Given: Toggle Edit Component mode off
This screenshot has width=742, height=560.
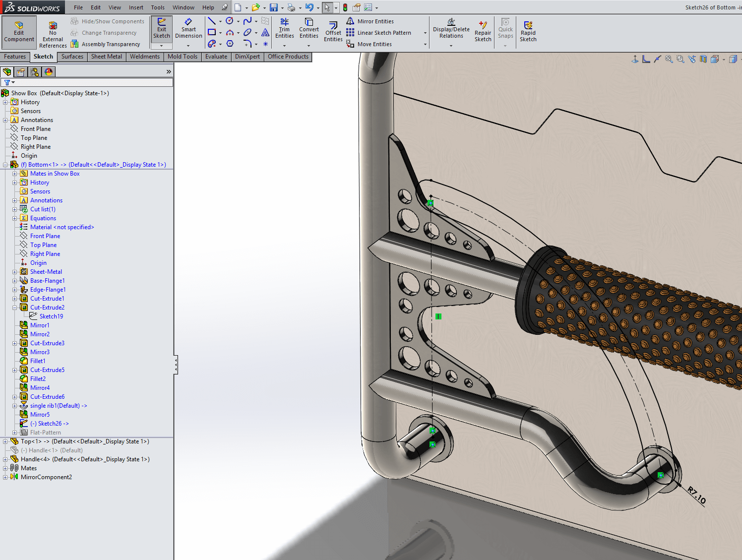Looking at the screenshot, I should pos(19,31).
